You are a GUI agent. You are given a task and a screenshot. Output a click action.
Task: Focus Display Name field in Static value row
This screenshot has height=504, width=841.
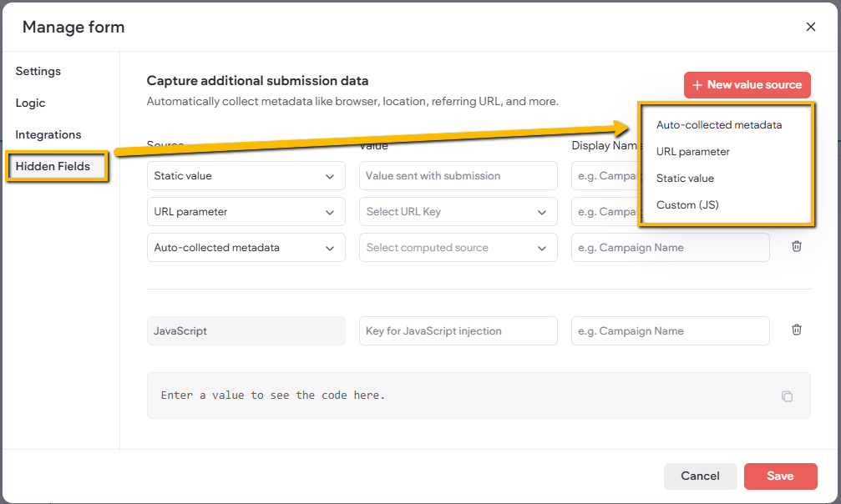[x=605, y=176]
